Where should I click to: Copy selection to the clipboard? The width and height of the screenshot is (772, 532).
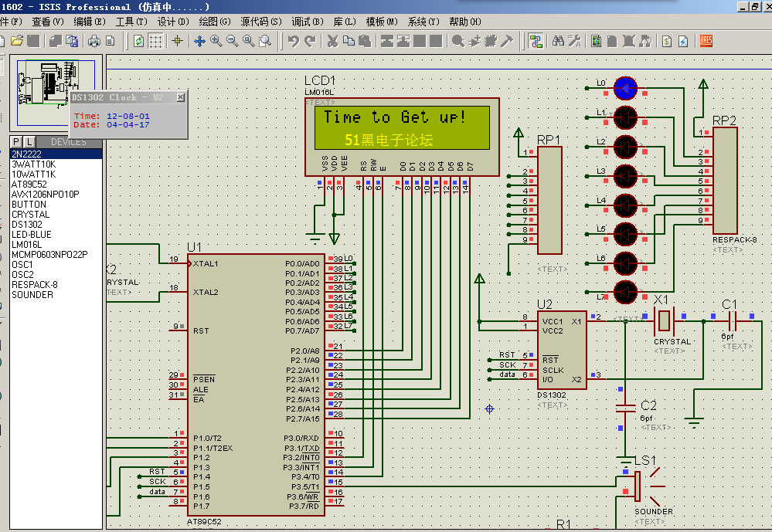pos(349,41)
